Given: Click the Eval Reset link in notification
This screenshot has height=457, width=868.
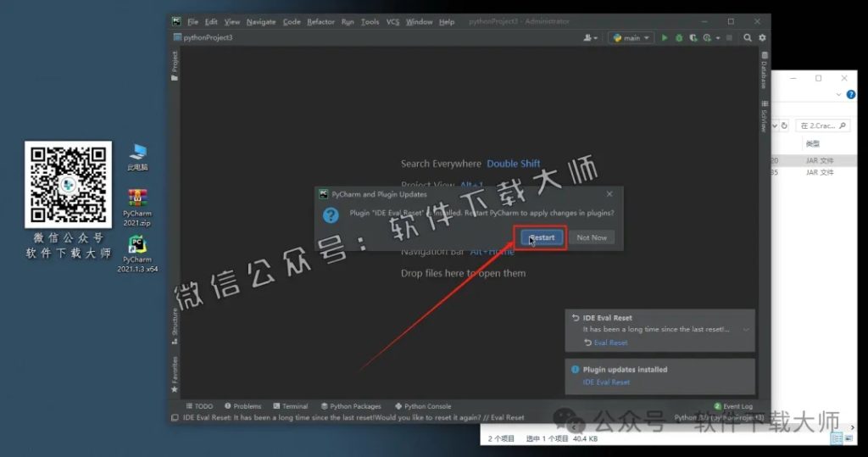Looking at the screenshot, I should [x=610, y=343].
